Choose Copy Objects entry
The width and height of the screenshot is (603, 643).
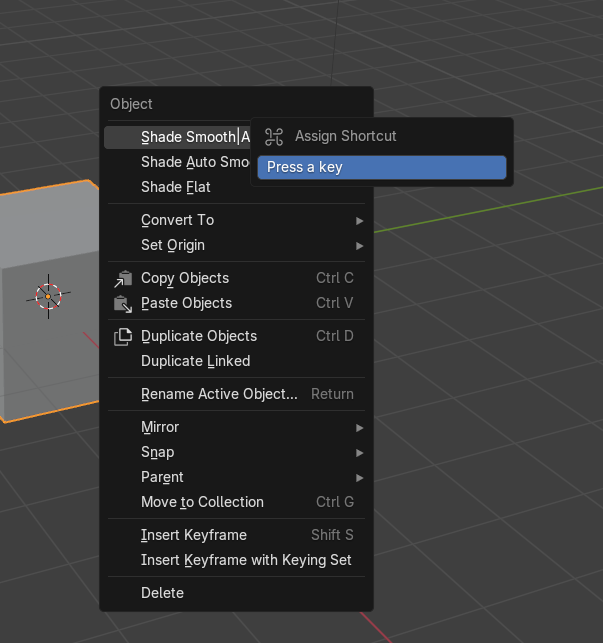point(236,278)
